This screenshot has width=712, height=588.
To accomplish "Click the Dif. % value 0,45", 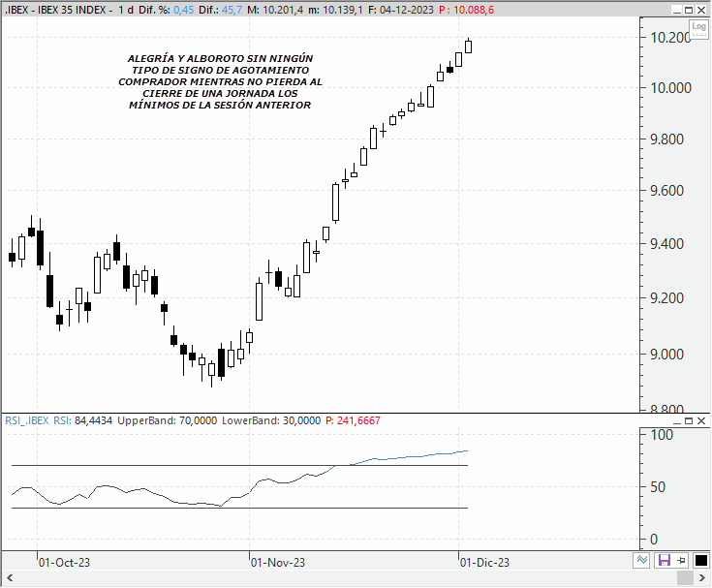I will tap(183, 10).
